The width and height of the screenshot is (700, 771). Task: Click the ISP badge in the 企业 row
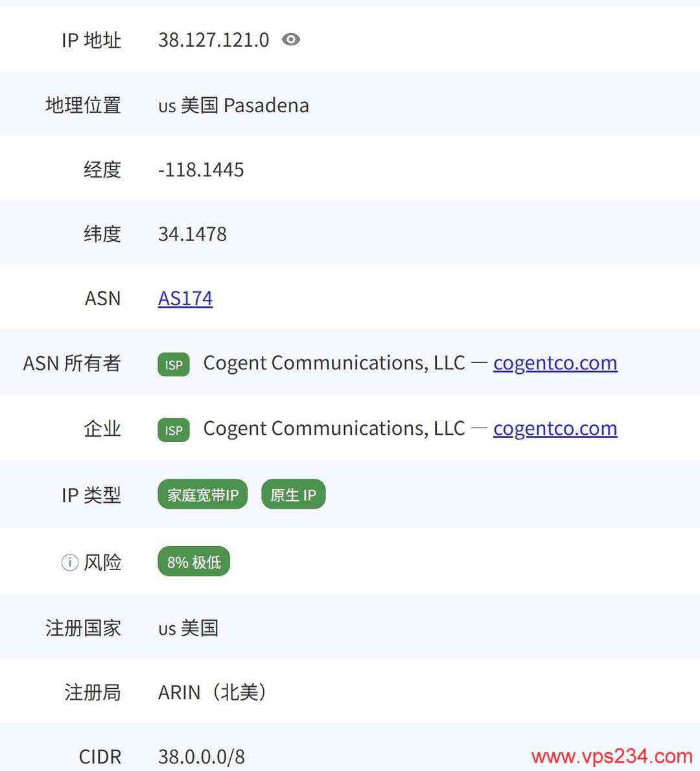pos(172,430)
